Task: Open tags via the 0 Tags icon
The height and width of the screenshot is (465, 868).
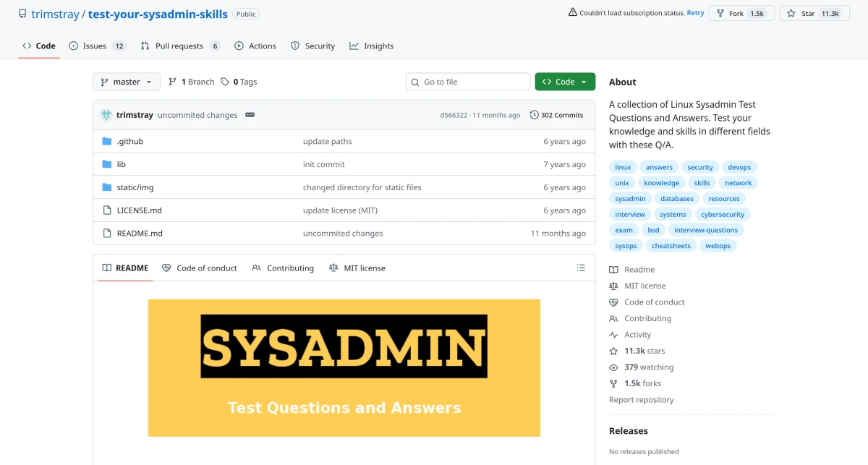Action: (226, 82)
